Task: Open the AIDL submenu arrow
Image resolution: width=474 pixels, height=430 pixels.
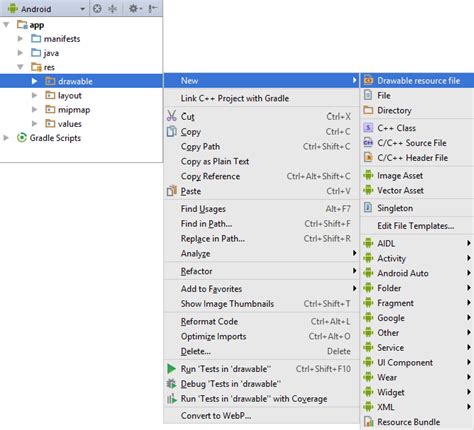Action: coord(469,243)
